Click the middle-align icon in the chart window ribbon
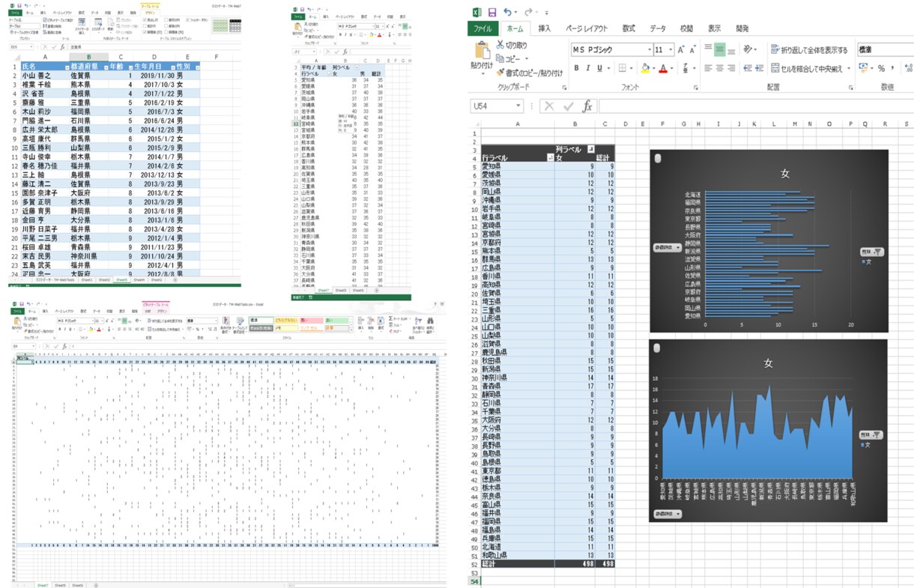 [720, 49]
